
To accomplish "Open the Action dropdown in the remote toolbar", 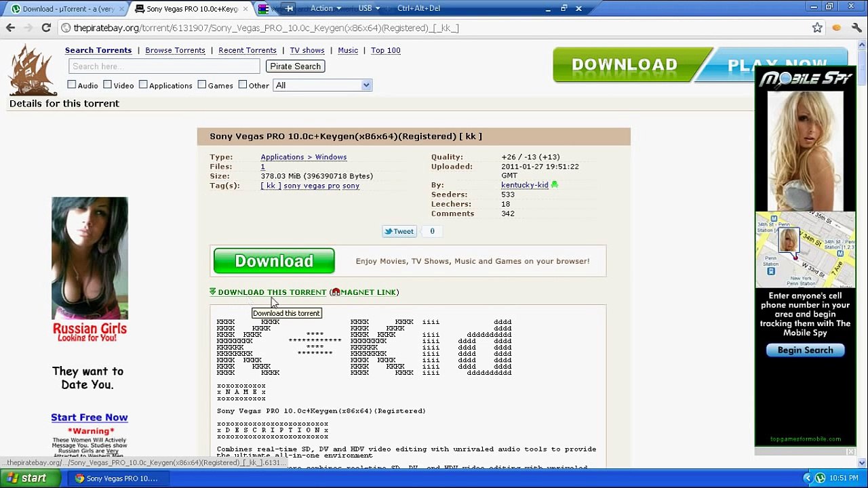I will click(325, 8).
